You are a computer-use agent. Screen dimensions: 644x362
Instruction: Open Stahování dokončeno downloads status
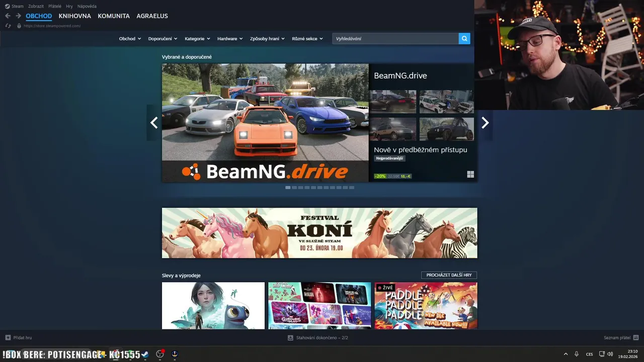(x=322, y=337)
